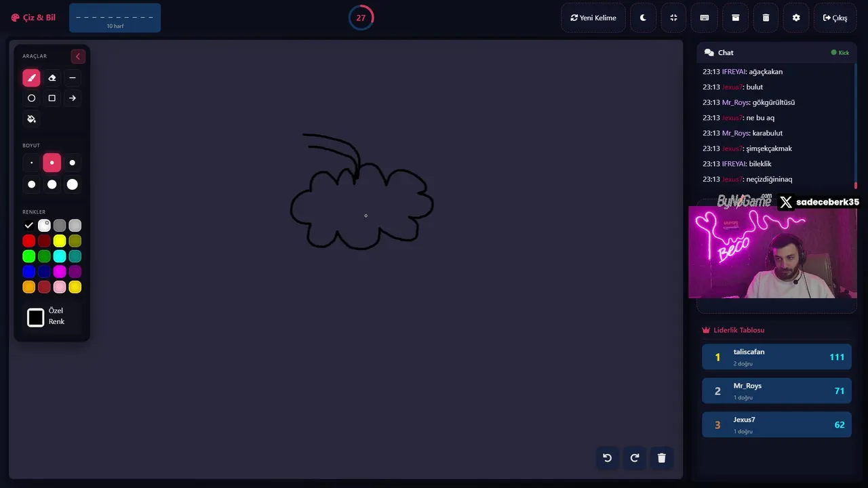
Task: Redo the last stroke
Action: click(635, 457)
